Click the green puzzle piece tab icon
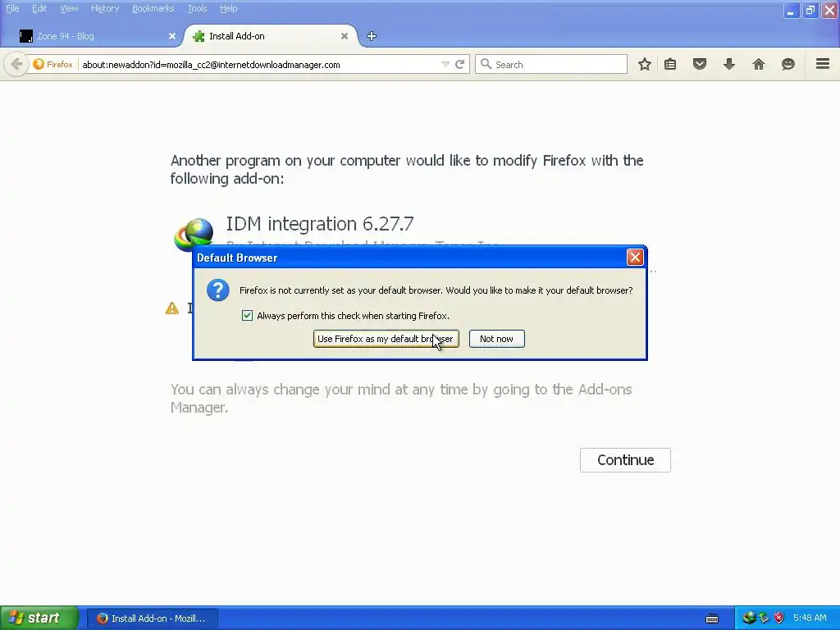This screenshot has height=630, width=840. coord(199,36)
